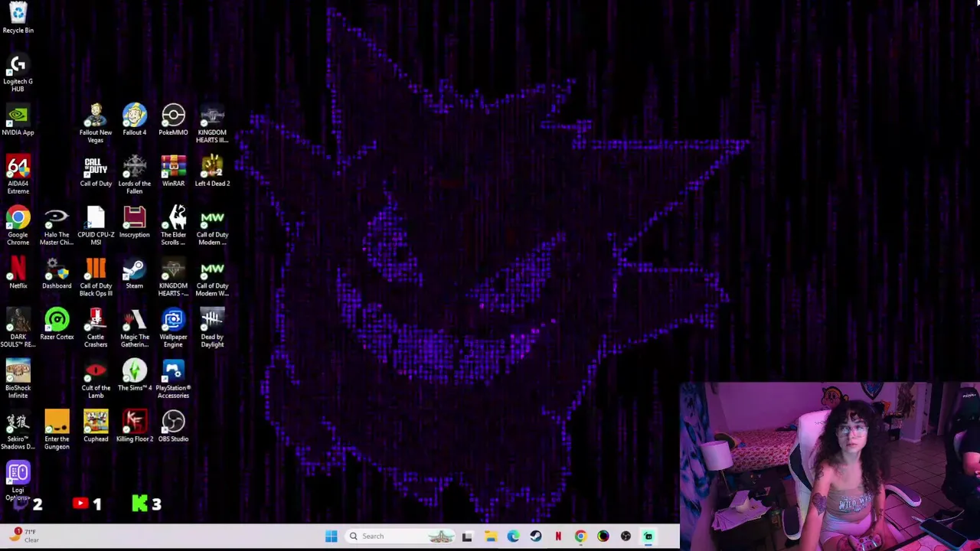This screenshot has width=980, height=551.
Task: Switch to the active teal taskbar app
Action: [648, 536]
